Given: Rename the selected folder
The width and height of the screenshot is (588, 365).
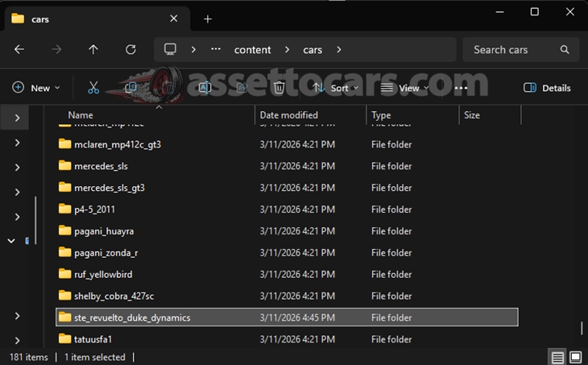Looking at the screenshot, I should [x=205, y=88].
